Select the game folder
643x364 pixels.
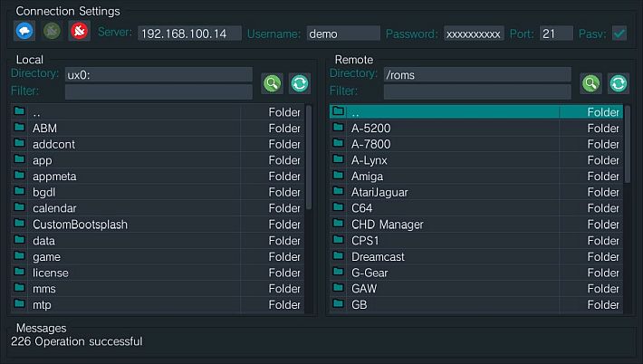(x=158, y=256)
